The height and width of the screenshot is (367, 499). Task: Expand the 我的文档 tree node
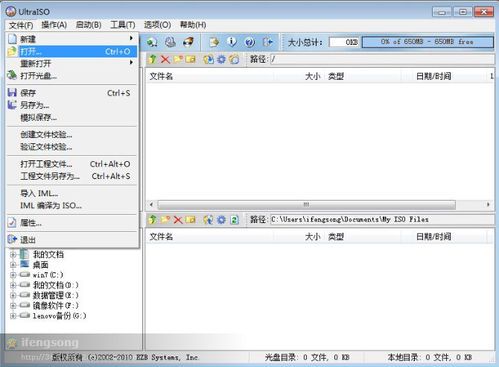click(x=13, y=255)
